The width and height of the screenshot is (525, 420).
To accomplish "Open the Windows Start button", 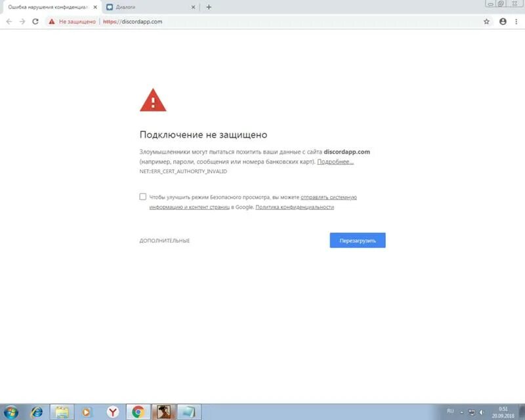I will [10, 412].
